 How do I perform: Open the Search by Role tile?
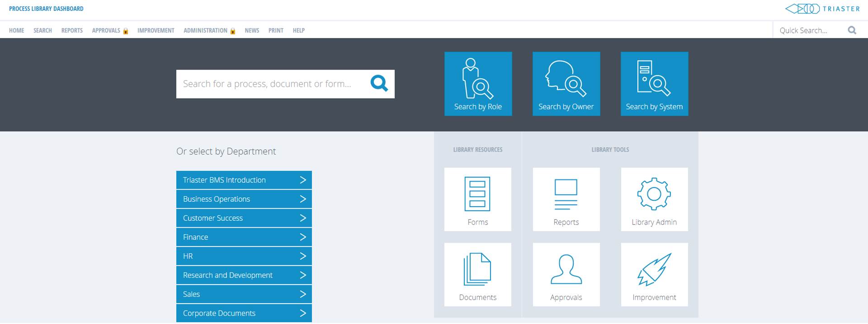coord(478,84)
